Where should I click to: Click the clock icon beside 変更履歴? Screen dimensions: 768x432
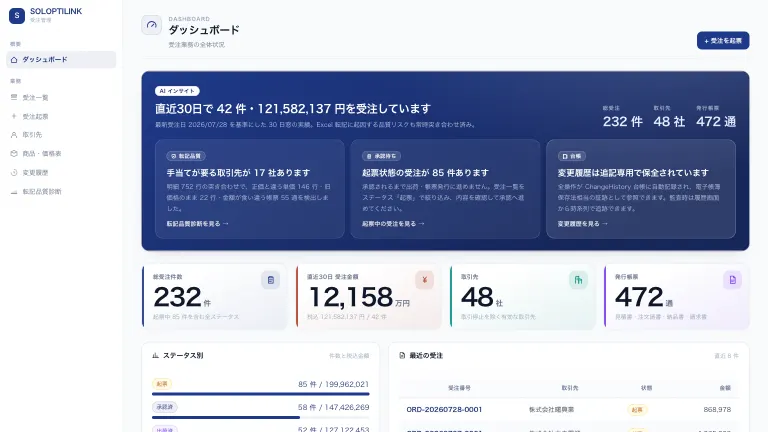tap(14, 172)
